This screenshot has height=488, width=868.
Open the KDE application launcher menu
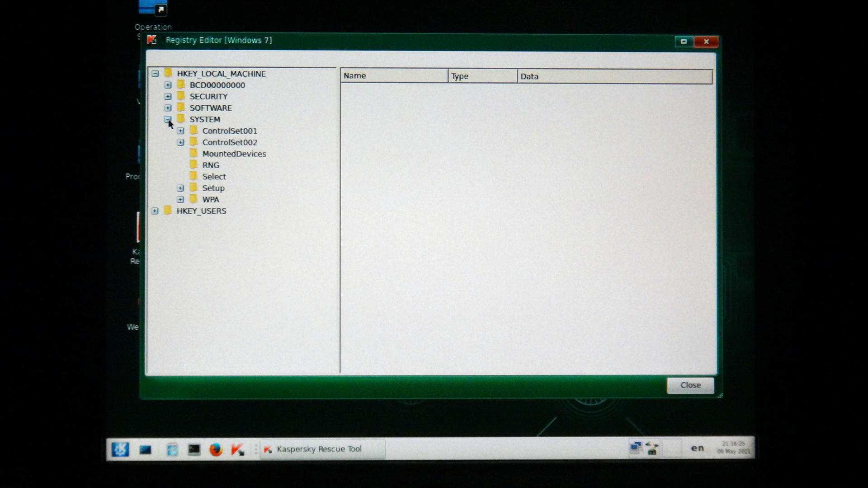click(120, 449)
